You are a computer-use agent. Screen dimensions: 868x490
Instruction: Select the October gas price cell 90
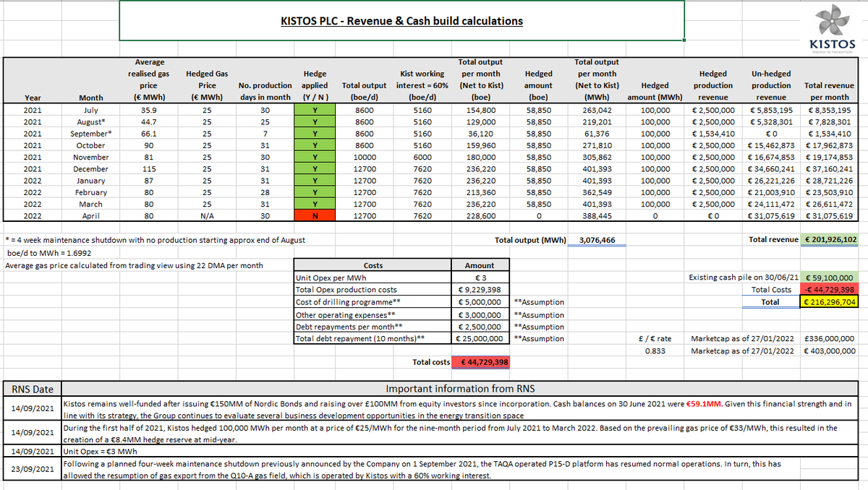point(149,145)
